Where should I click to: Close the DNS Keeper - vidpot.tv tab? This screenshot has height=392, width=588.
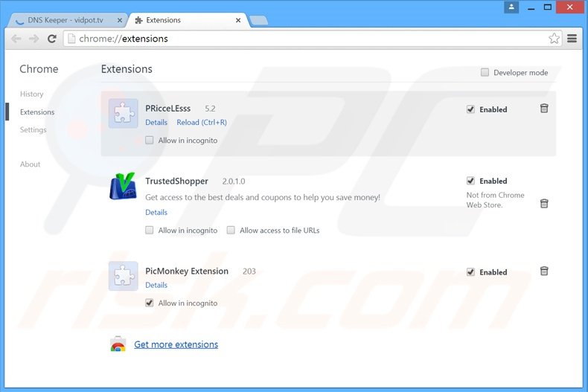pyautogui.click(x=120, y=20)
